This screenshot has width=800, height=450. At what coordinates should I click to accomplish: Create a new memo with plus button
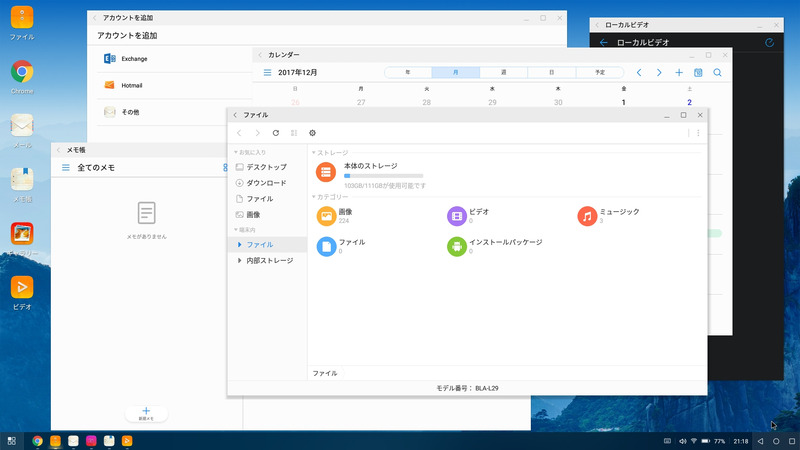(146, 413)
